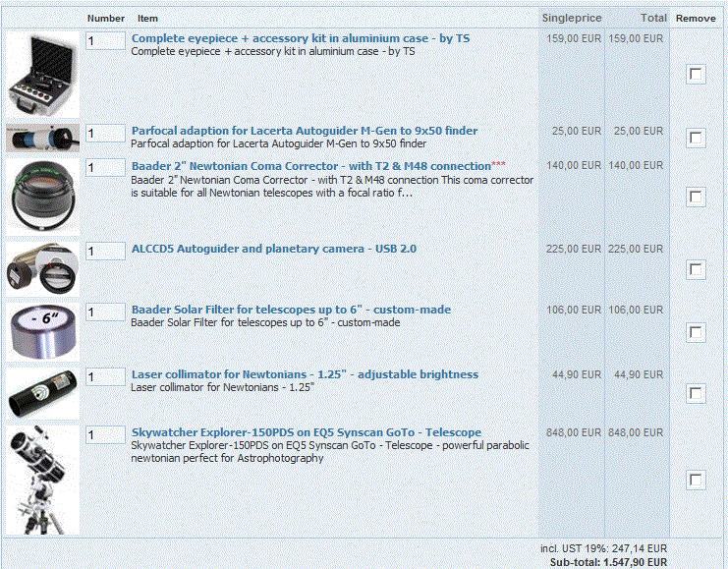This screenshot has height=569, width=728.
Task: Open Parfocal adaption for Lacerta Autoguider link
Action: pyautogui.click(x=305, y=131)
